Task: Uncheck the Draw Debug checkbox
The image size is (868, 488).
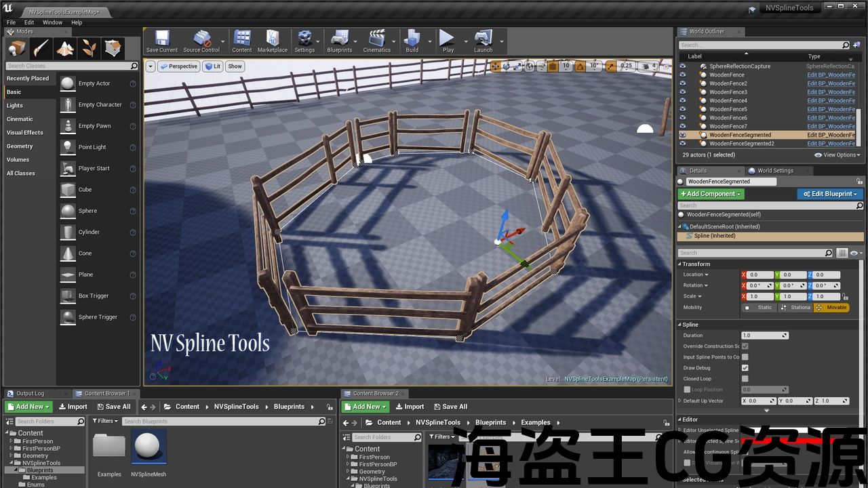Action: pyautogui.click(x=745, y=368)
